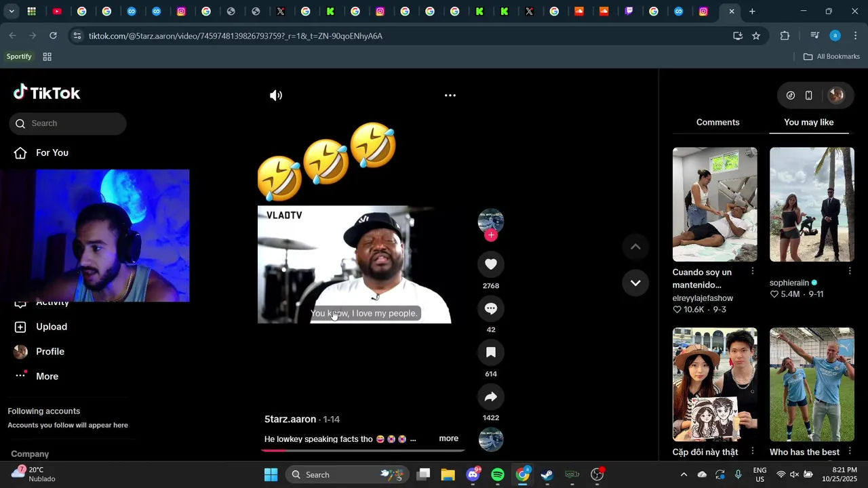Viewport: 868px width, 488px height.
Task: Click the coin icon in top-right pill
Action: tap(791, 96)
